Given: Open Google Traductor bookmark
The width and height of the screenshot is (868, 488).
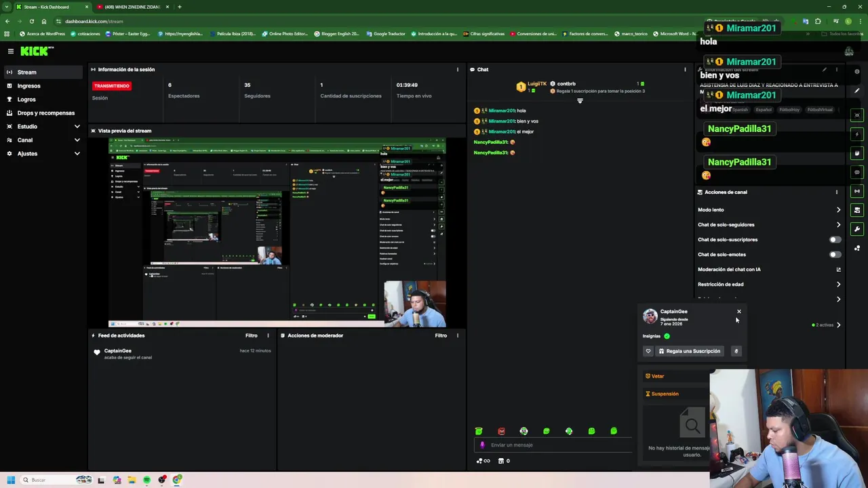Looking at the screenshot, I should 386,34.
